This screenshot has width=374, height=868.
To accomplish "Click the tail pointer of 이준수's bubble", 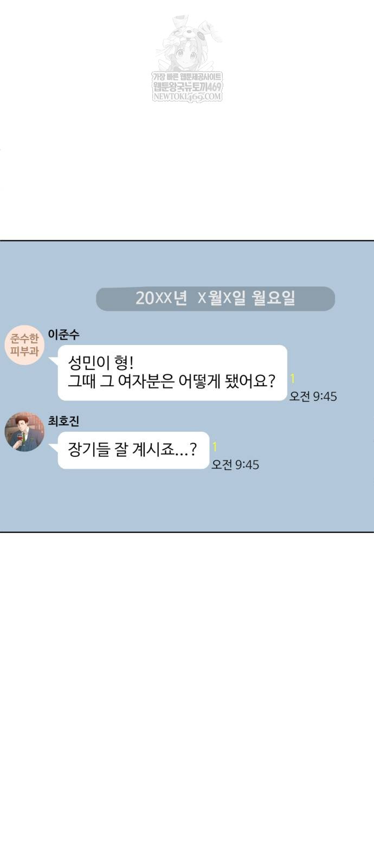I will [54, 360].
